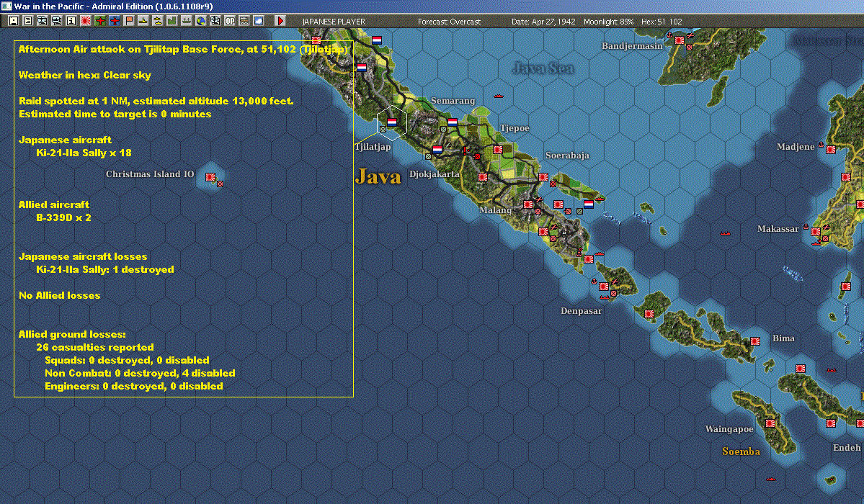Click the save game disk icon
The height and width of the screenshot is (504, 864).
click(14, 21)
